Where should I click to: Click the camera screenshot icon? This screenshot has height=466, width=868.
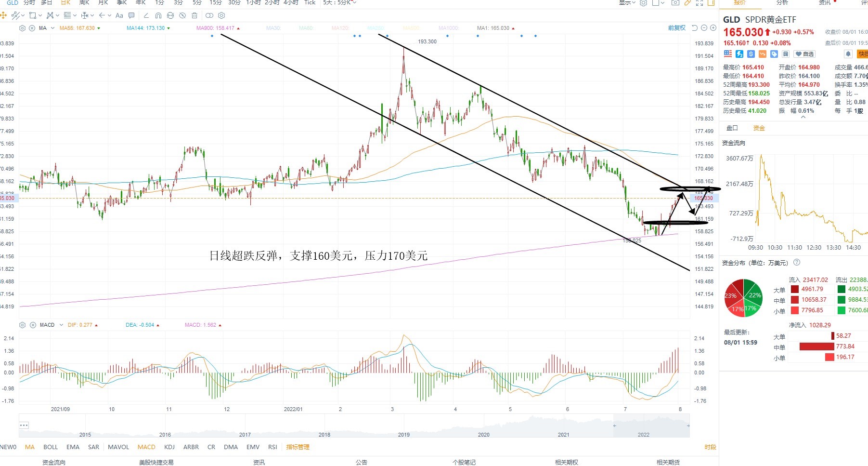pyautogui.click(x=675, y=2)
